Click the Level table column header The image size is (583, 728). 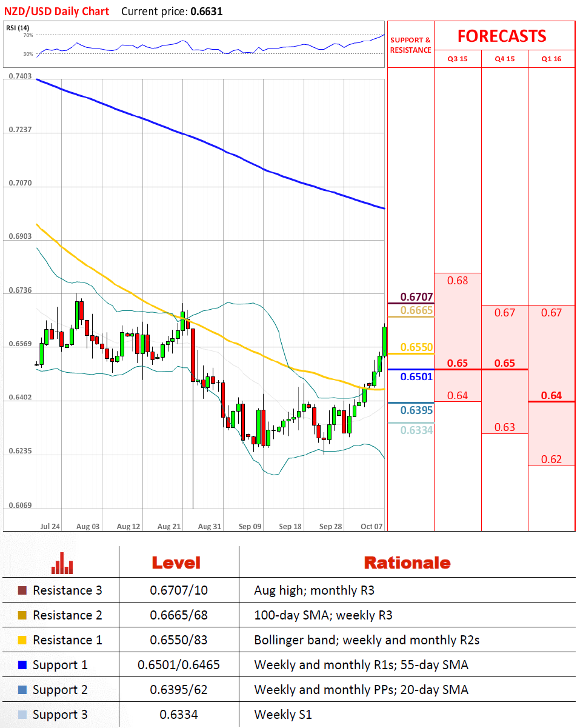(x=176, y=563)
